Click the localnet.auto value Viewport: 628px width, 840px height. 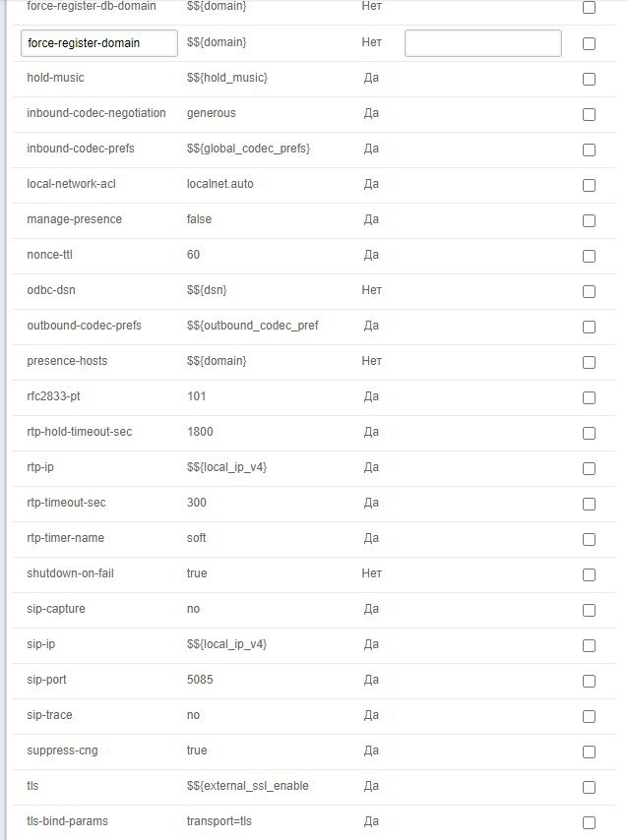coord(220,184)
